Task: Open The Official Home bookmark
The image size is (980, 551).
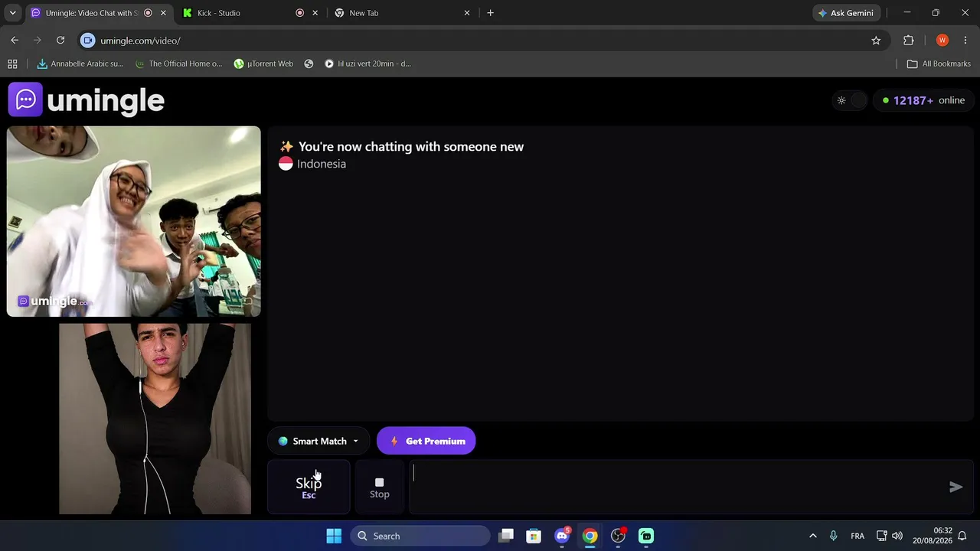Action: tap(178, 64)
